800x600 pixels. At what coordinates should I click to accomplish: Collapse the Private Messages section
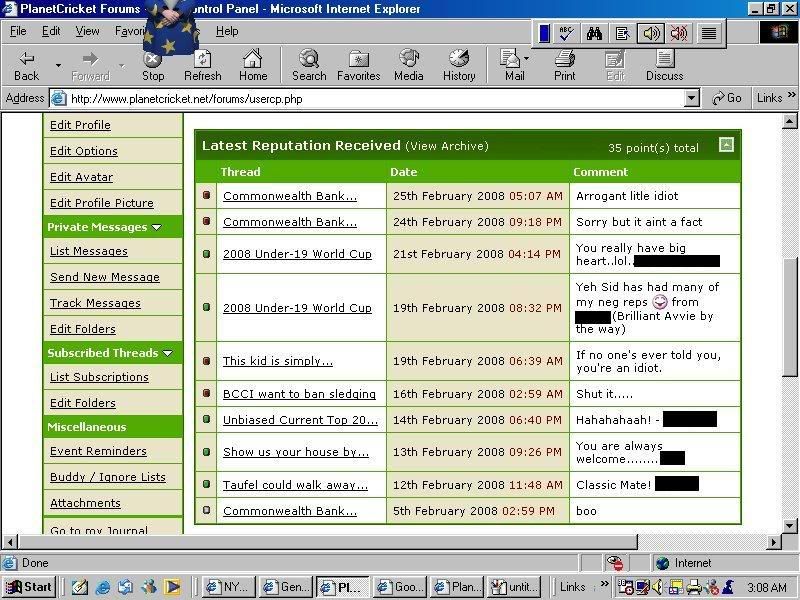tap(157, 227)
